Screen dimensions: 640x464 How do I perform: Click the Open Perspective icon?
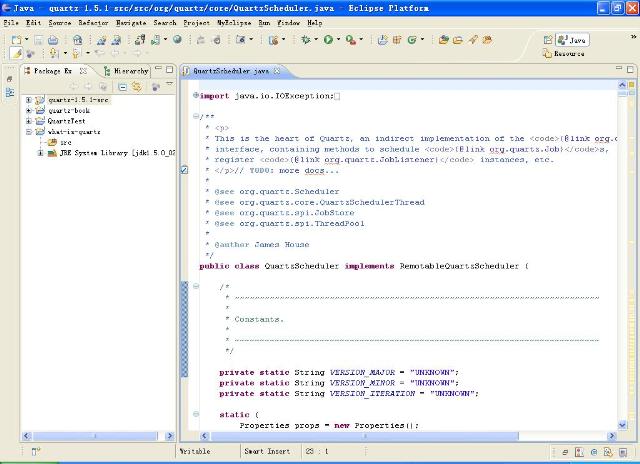(x=550, y=40)
